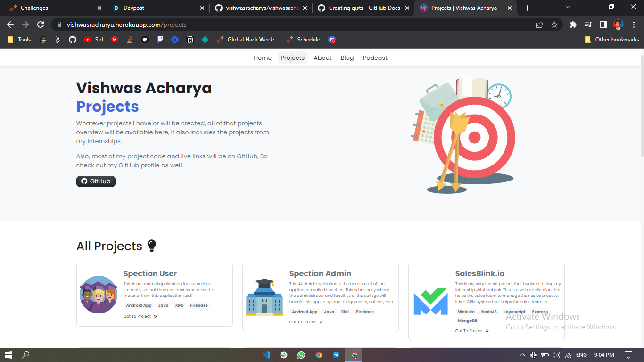Click Spectian Admin college building thumbnail
The image size is (644, 362).
(264, 297)
